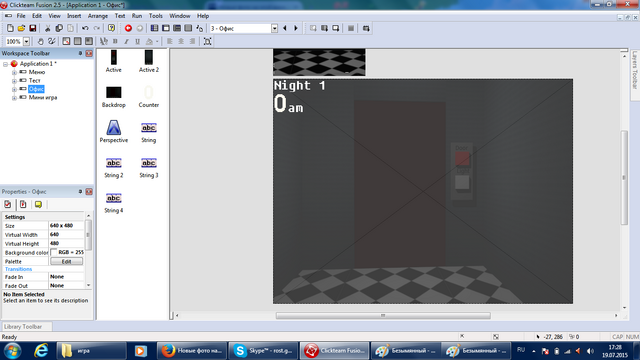Open the Contents help icon
Screen dimensions: 640x360
click(111, 28)
